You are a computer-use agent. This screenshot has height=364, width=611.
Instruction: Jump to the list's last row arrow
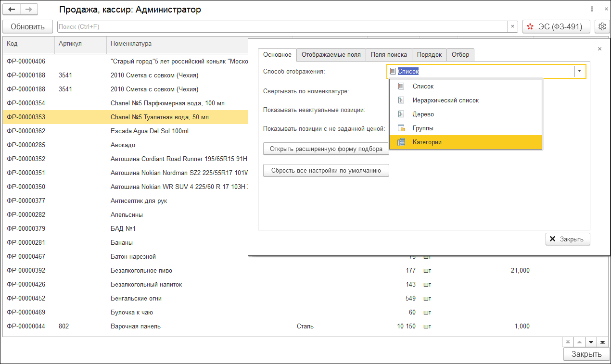coord(602,342)
